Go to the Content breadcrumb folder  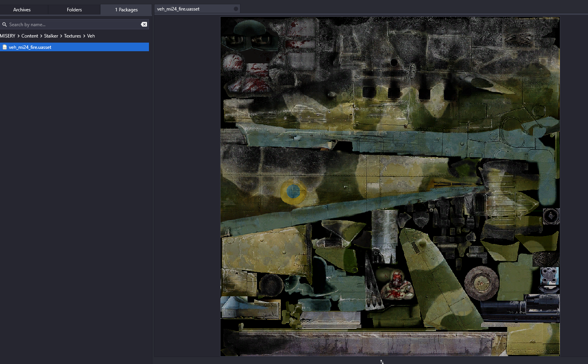[x=30, y=36]
